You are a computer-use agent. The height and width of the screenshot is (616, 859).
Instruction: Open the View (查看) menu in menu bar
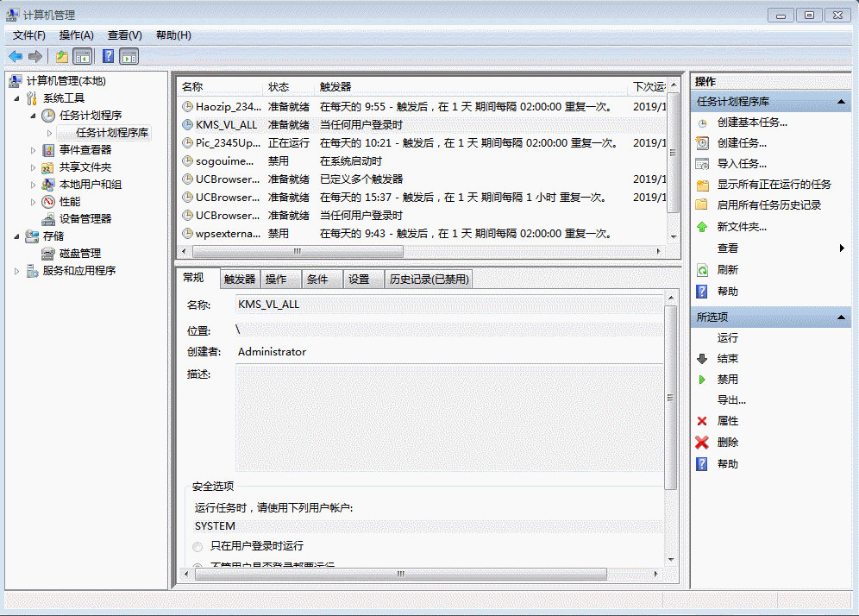coord(124,35)
